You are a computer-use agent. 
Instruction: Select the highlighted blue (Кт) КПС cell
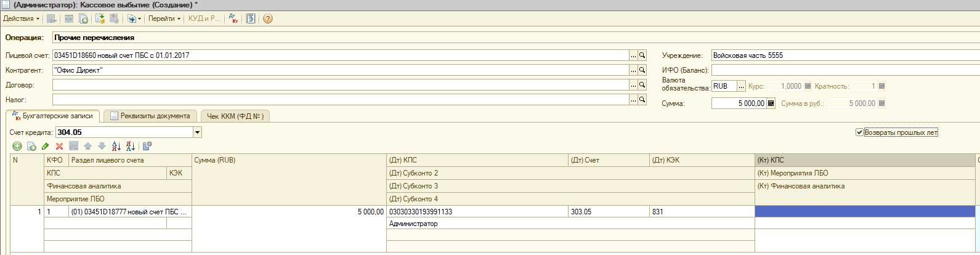[x=865, y=211]
